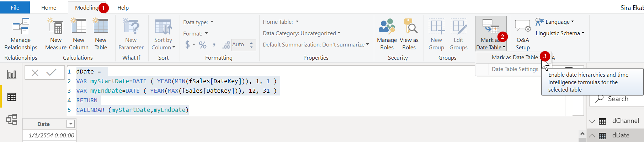The height and width of the screenshot is (142, 644).
Task: Create a New Measure
Action: click(x=56, y=34)
